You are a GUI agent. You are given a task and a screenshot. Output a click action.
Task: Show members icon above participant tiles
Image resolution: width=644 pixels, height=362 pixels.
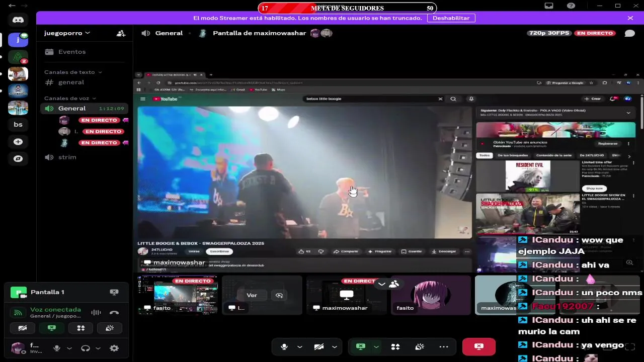click(x=394, y=284)
